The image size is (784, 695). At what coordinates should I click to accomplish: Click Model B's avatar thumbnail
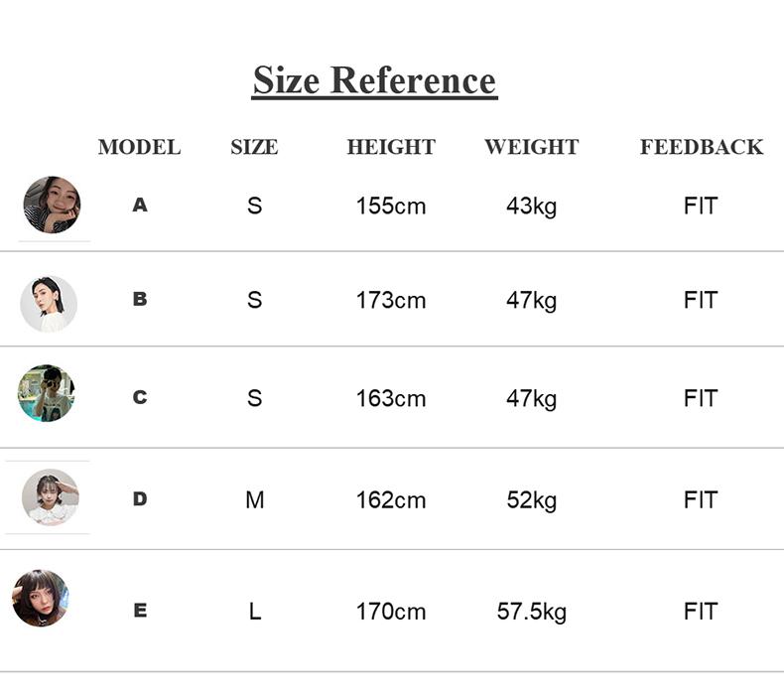(49, 303)
